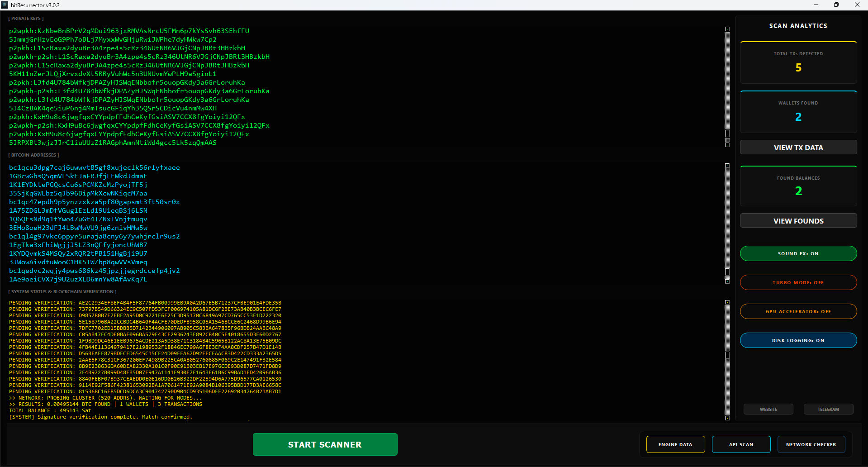Enable the GPU Accelerator
Screen dimensions: 868x467
tap(798, 311)
